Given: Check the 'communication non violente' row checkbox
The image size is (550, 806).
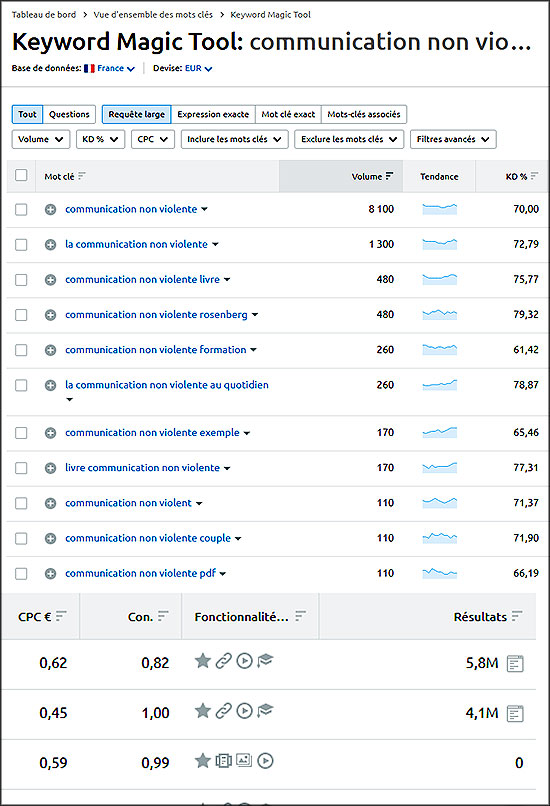Looking at the screenshot, I should 21,210.
